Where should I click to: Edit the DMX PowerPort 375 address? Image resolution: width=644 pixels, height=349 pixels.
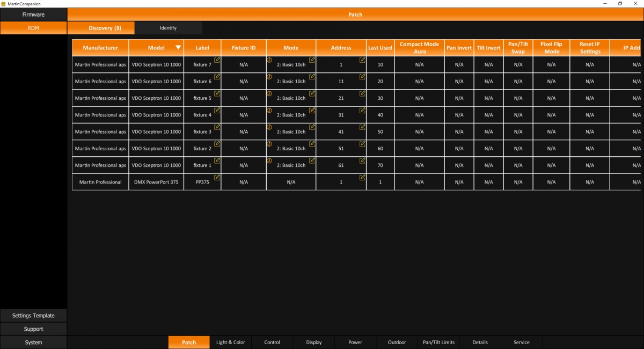(x=363, y=177)
